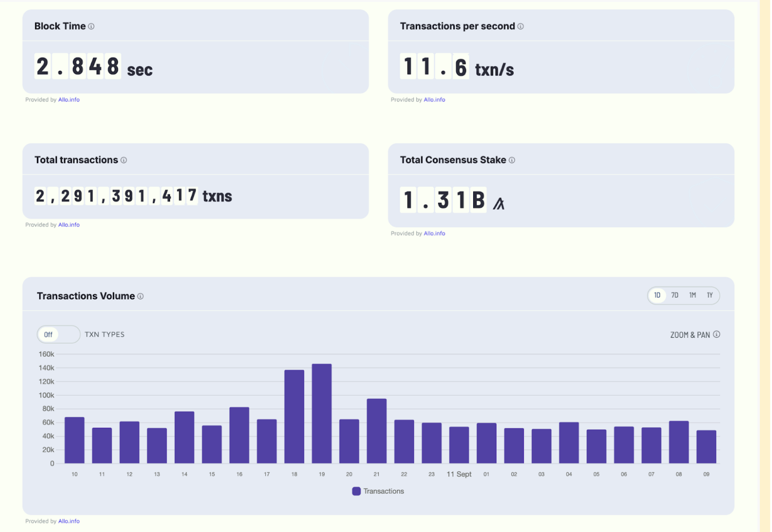Click the Transactions Volume info icon
The width and height of the screenshot is (772, 532).
[x=140, y=297]
